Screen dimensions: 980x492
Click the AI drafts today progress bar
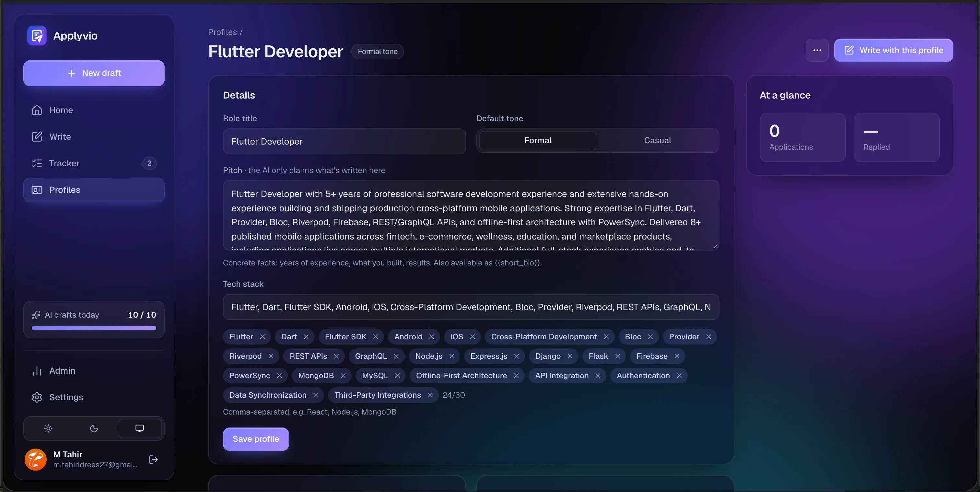click(x=94, y=328)
